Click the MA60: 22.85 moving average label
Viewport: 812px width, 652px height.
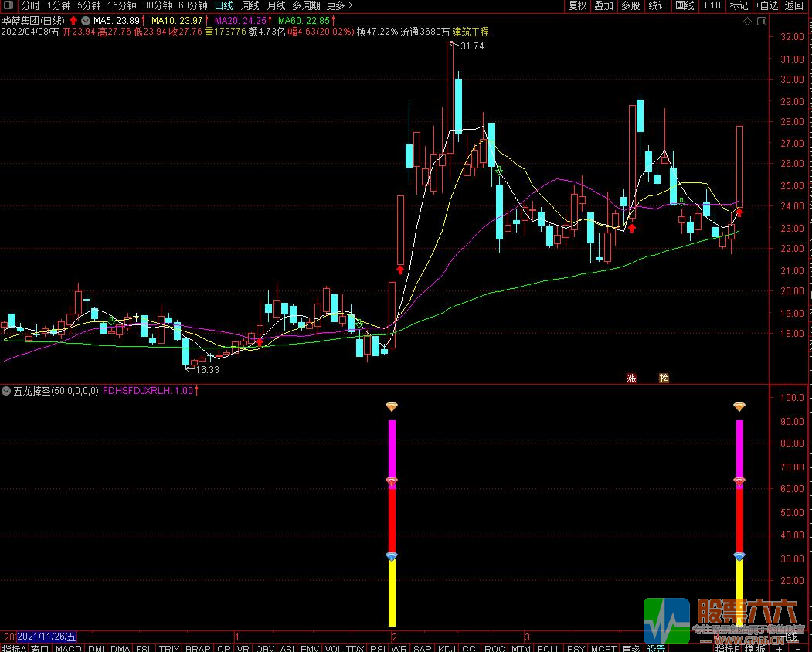point(304,21)
